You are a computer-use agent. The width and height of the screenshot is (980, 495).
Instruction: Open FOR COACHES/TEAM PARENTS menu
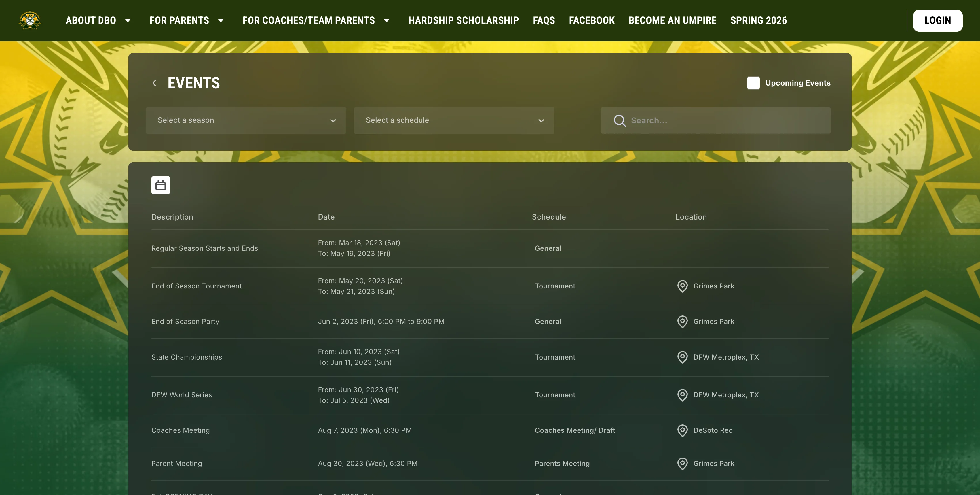(309, 20)
